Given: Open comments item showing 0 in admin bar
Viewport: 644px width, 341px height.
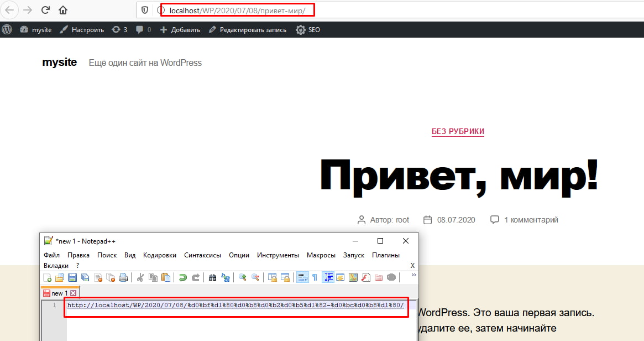Looking at the screenshot, I should [x=143, y=30].
